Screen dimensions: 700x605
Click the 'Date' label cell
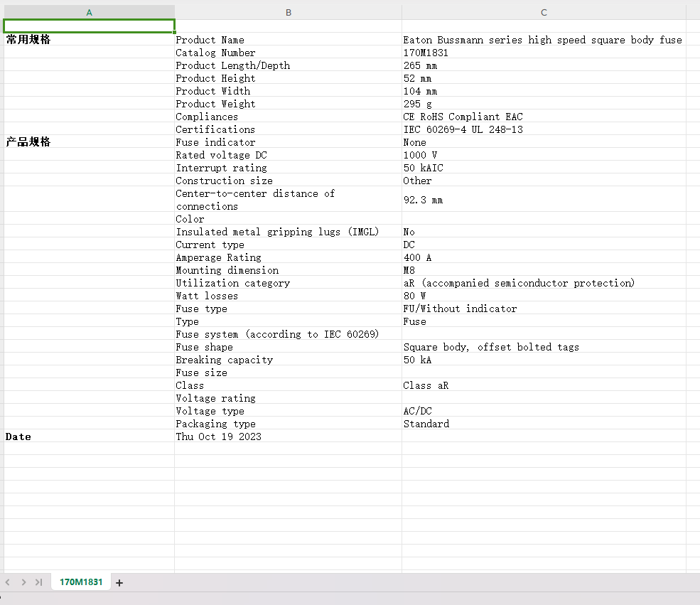click(90, 437)
